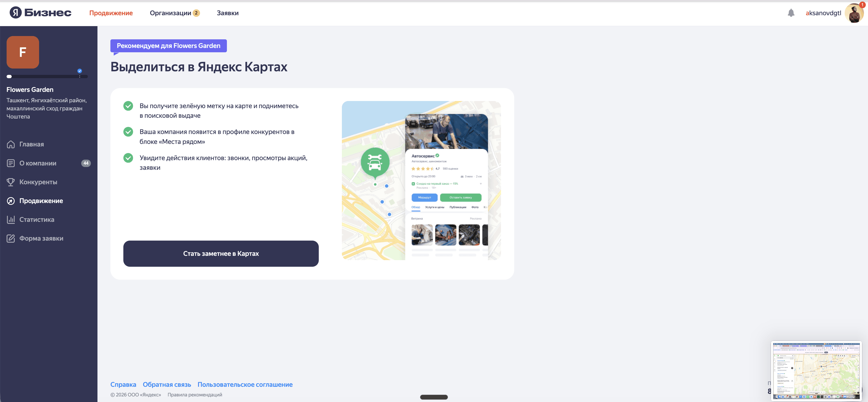Open Пользовательское соглашение footer link
868x402 pixels.
[x=245, y=384]
